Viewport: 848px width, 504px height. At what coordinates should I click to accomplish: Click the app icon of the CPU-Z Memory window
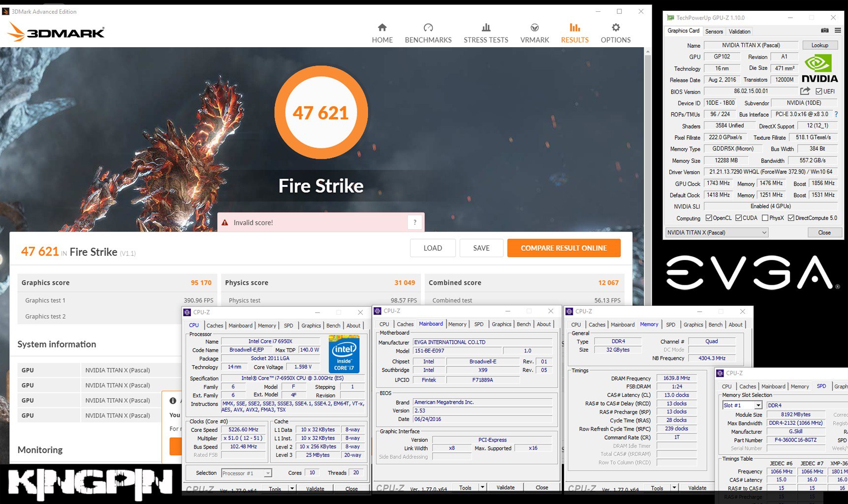click(x=569, y=311)
